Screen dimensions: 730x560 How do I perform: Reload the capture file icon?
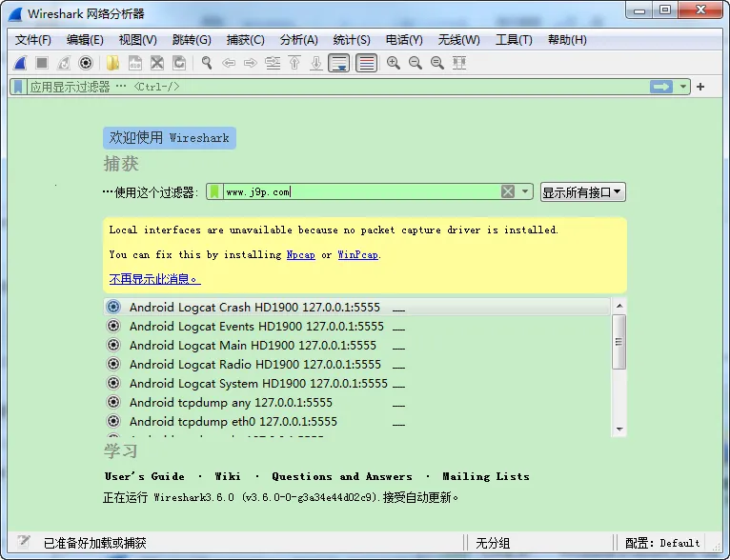[179, 63]
